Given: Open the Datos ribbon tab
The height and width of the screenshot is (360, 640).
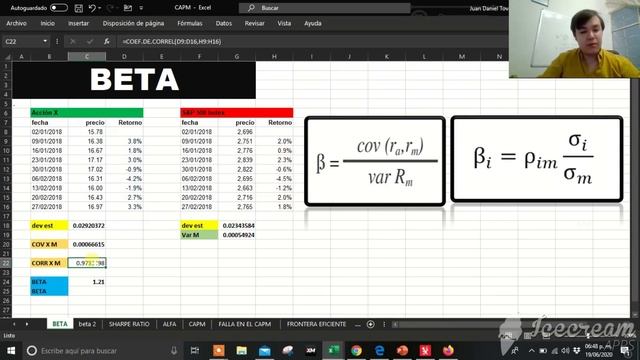Looking at the screenshot, I should (x=224, y=24).
